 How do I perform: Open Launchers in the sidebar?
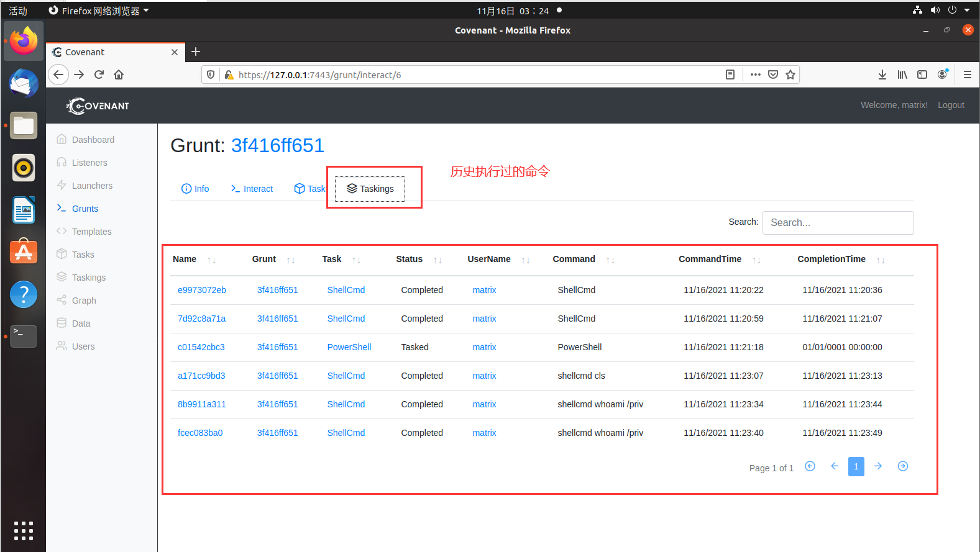(x=92, y=186)
